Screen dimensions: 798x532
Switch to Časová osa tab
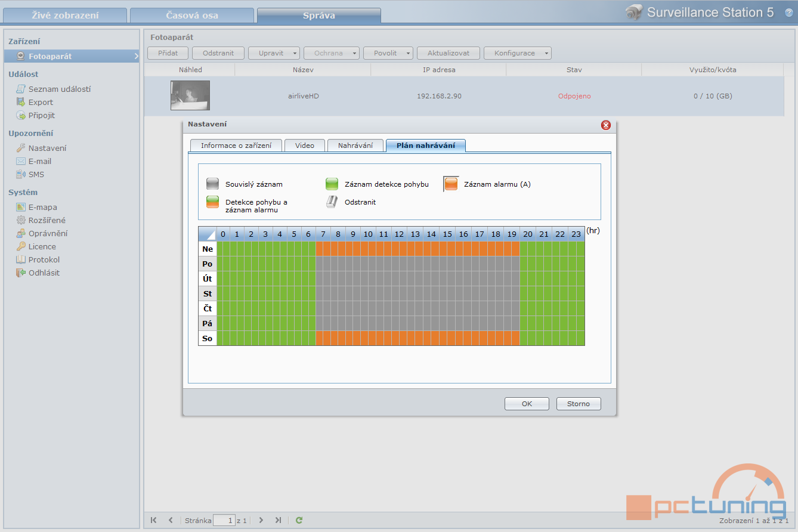click(192, 16)
